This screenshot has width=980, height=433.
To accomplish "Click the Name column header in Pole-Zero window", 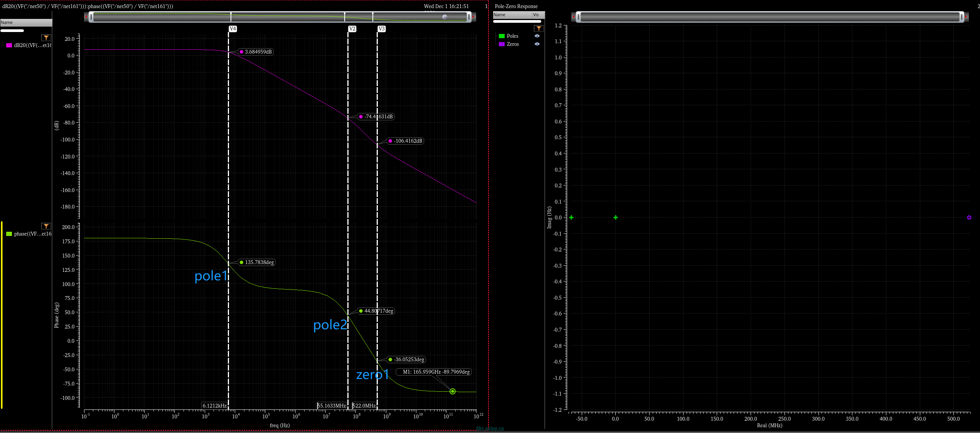I will coord(512,15).
